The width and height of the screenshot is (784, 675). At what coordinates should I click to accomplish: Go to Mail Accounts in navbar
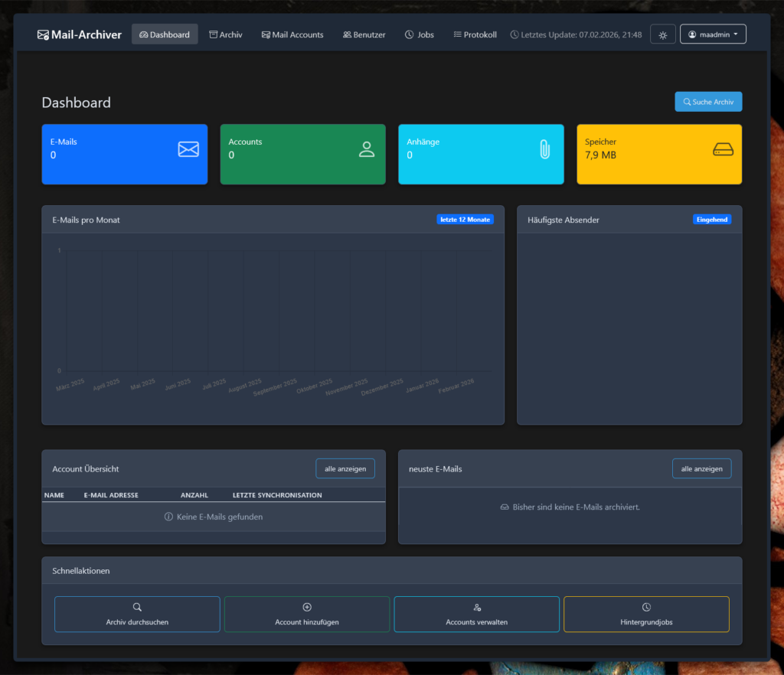point(292,34)
